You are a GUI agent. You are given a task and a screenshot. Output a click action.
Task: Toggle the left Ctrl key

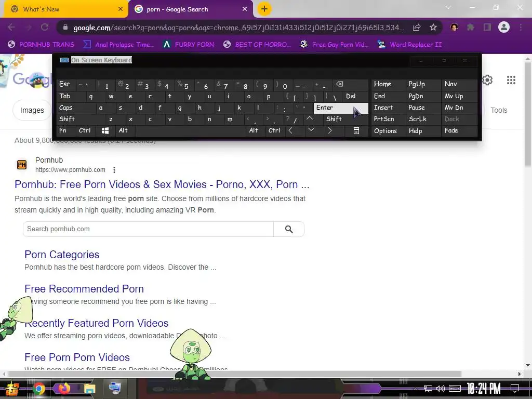coord(86,130)
